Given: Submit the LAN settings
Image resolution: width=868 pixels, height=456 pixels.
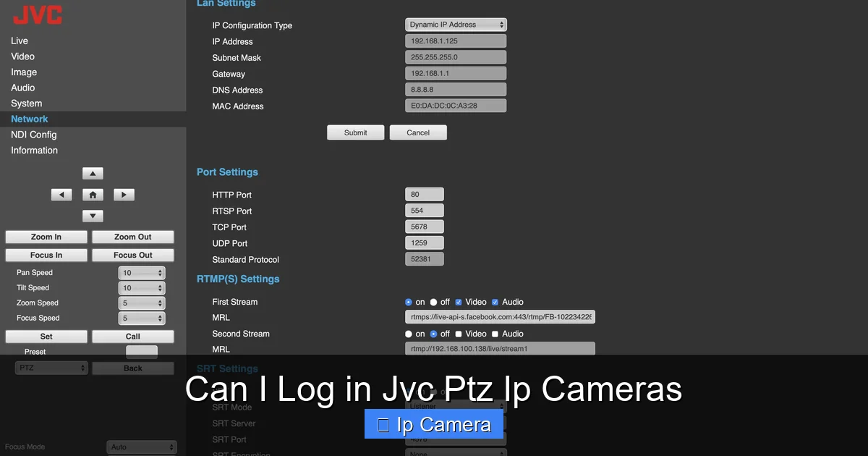Looking at the screenshot, I should (355, 132).
